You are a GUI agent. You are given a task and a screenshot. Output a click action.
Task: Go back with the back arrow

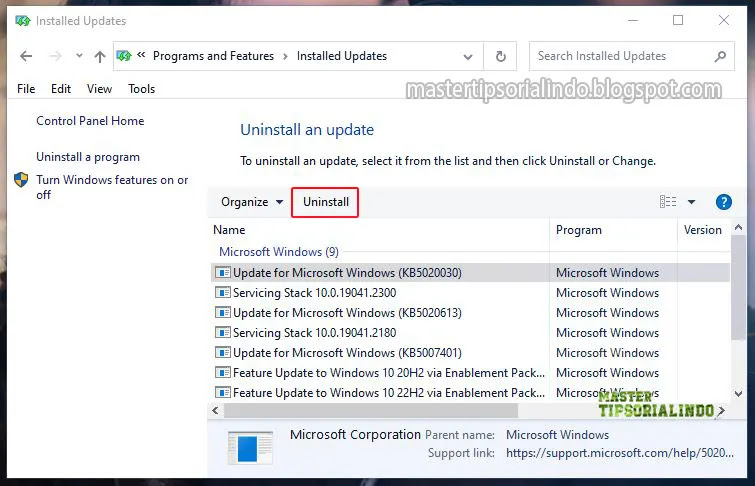pos(26,56)
